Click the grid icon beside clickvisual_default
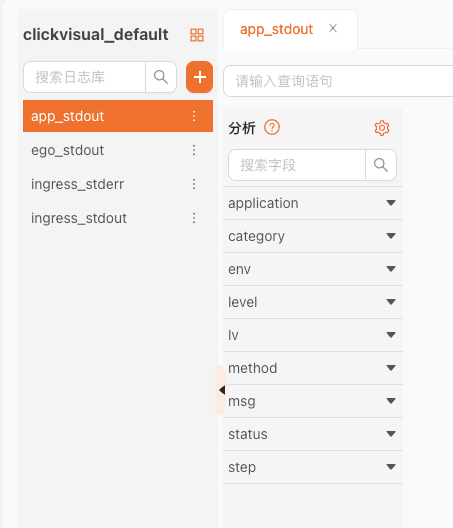This screenshot has height=528, width=453. pyautogui.click(x=197, y=35)
